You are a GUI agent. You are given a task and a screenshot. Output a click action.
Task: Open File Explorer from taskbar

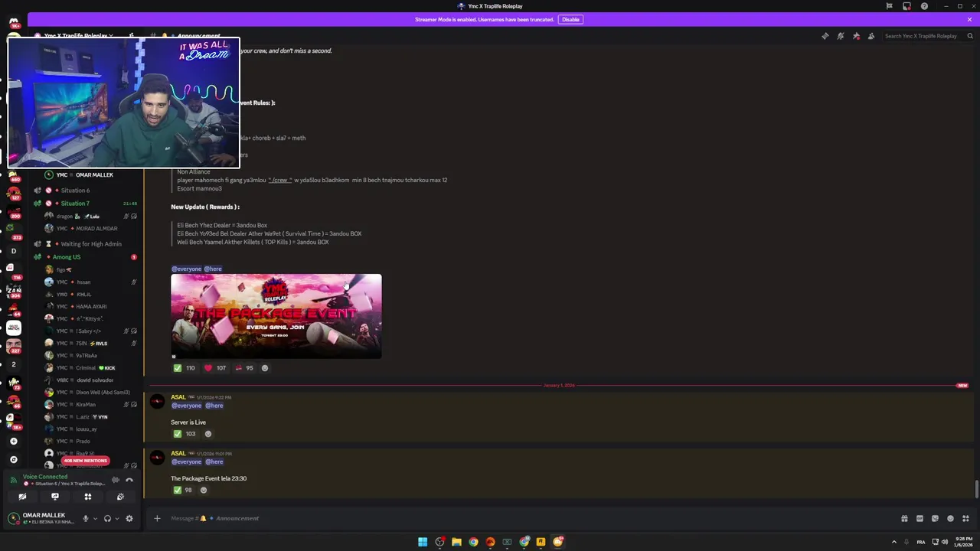pyautogui.click(x=456, y=542)
